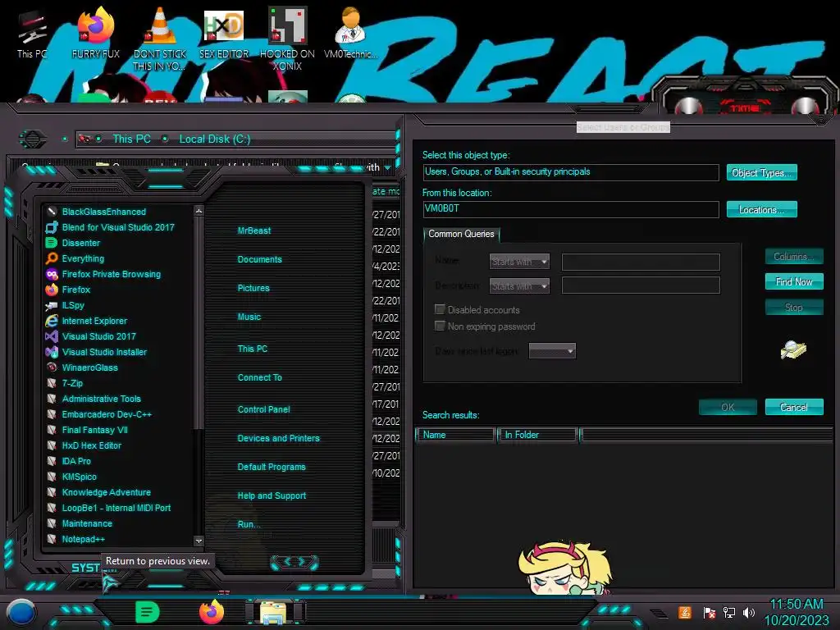The width and height of the screenshot is (840, 630).
Task: Launch ILSpy from the programs list
Action: (73, 305)
